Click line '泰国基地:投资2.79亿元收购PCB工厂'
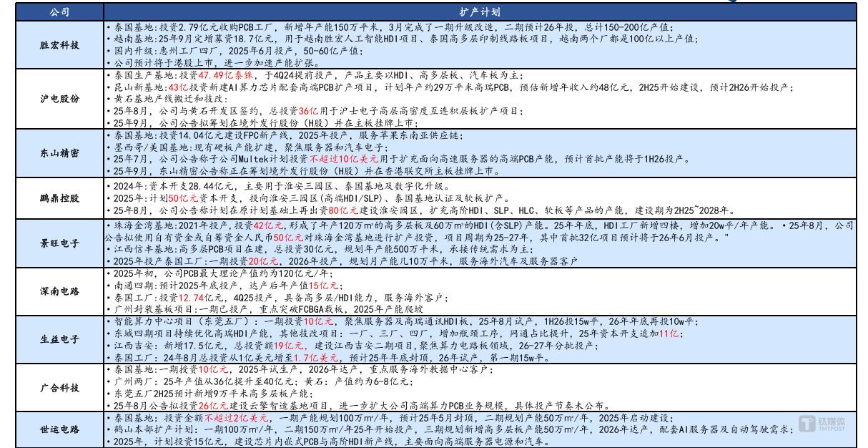 pyautogui.click(x=388, y=27)
